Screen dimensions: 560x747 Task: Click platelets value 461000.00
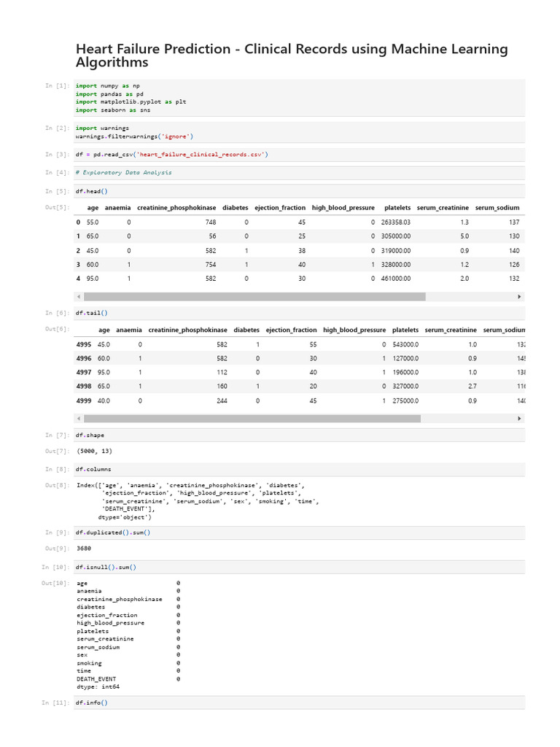(x=396, y=279)
